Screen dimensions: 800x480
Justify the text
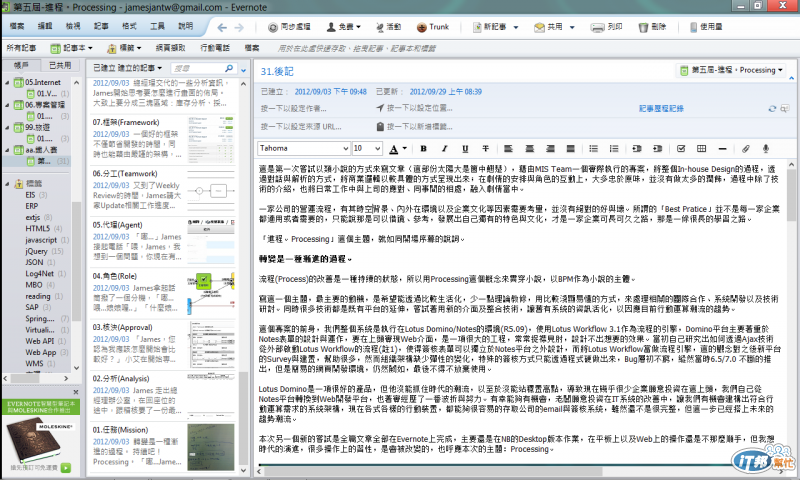click(570, 148)
